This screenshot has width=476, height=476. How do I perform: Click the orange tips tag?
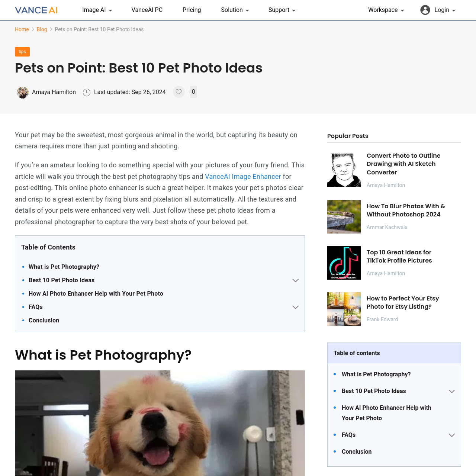[x=22, y=52]
